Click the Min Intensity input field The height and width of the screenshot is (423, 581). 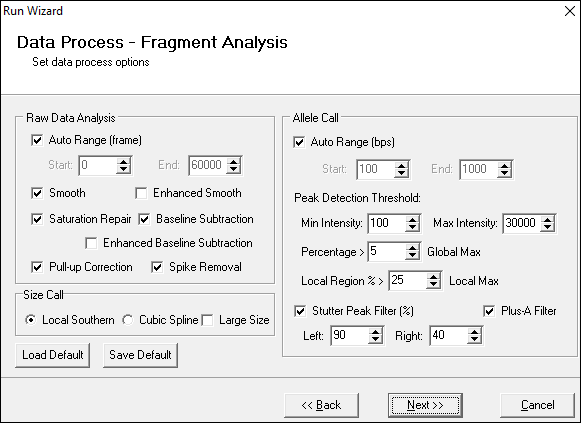(x=387, y=223)
